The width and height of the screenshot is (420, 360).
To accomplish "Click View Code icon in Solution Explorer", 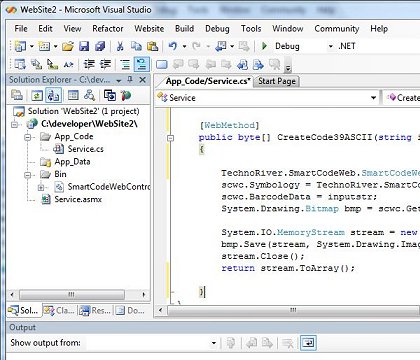I will point(73,96).
